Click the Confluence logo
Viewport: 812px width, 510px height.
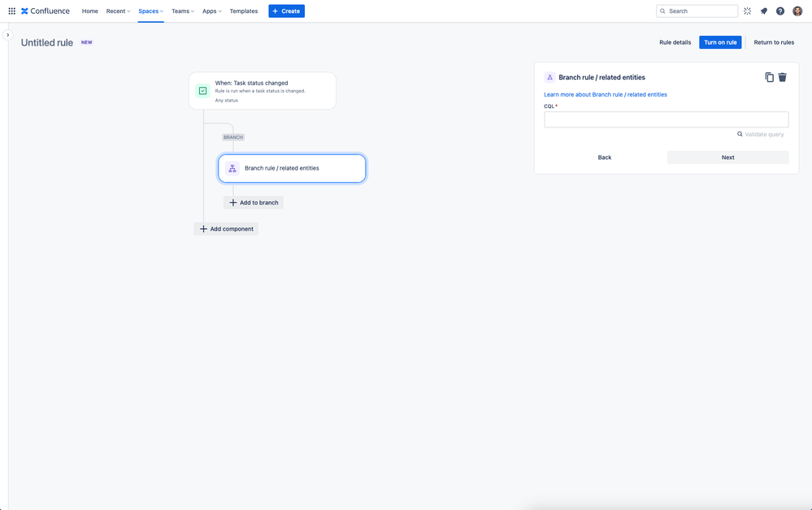[45, 11]
